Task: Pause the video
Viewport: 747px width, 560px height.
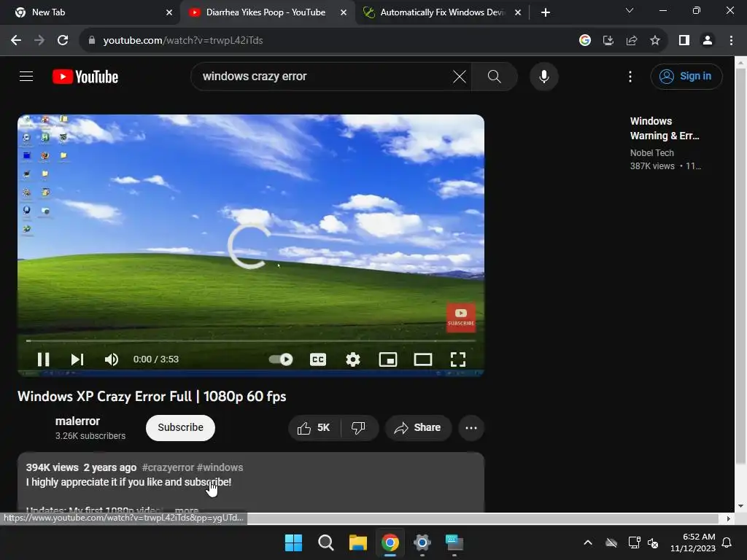Action: tap(43, 359)
